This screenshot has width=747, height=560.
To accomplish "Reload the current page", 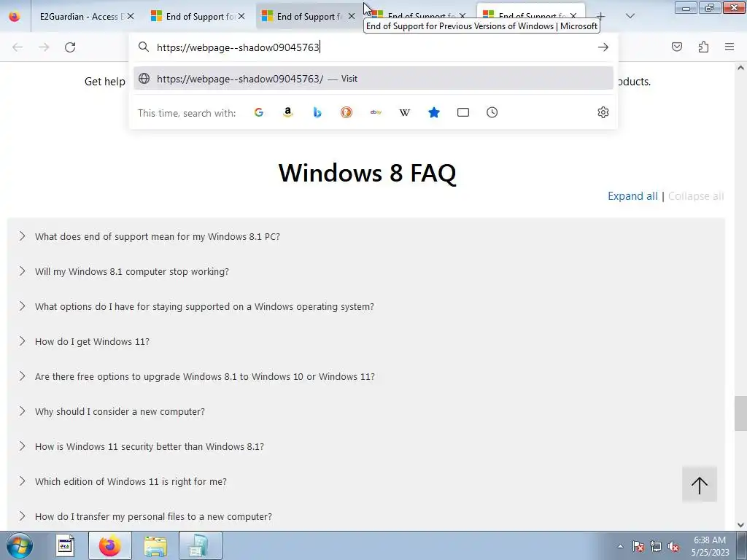I will [x=70, y=47].
